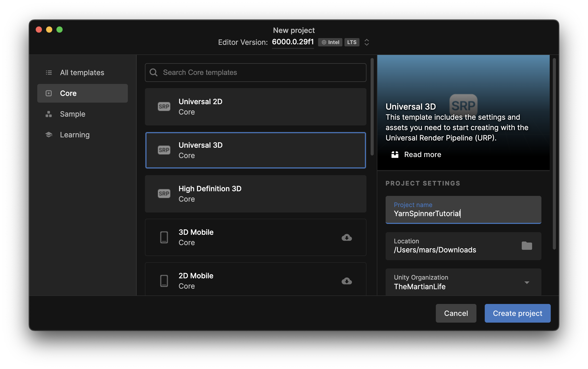Image resolution: width=588 pixels, height=369 pixels.
Task: Click the Universal 3D preview title
Action: point(411,107)
